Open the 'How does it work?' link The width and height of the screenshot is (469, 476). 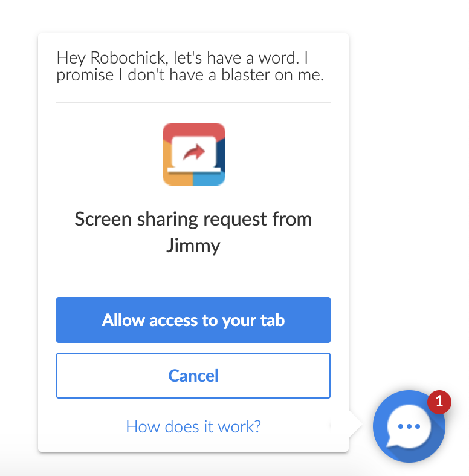(x=193, y=426)
